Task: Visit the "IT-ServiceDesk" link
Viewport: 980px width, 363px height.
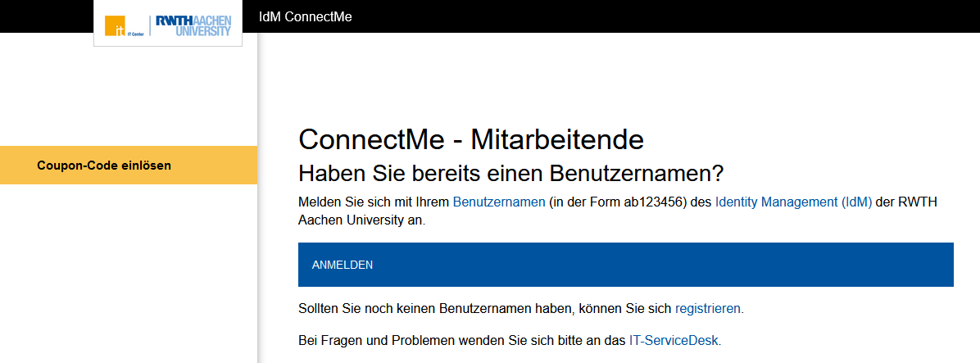Action: click(674, 339)
